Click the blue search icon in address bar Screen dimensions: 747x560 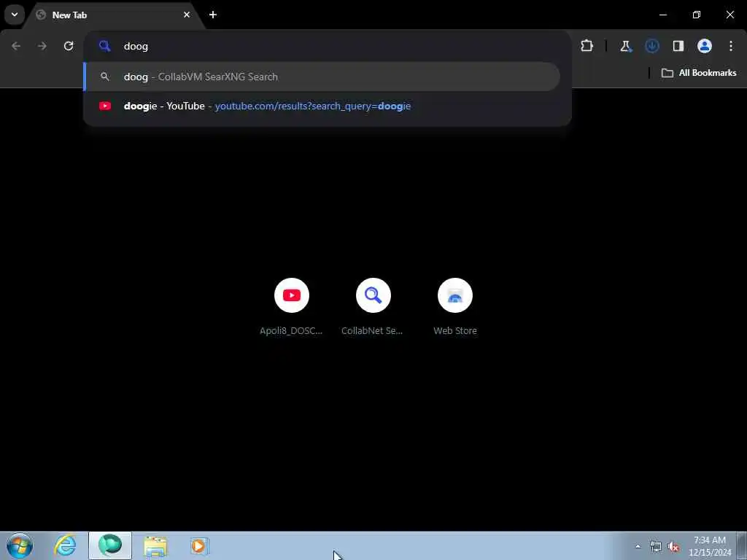pyautogui.click(x=105, y=46)
